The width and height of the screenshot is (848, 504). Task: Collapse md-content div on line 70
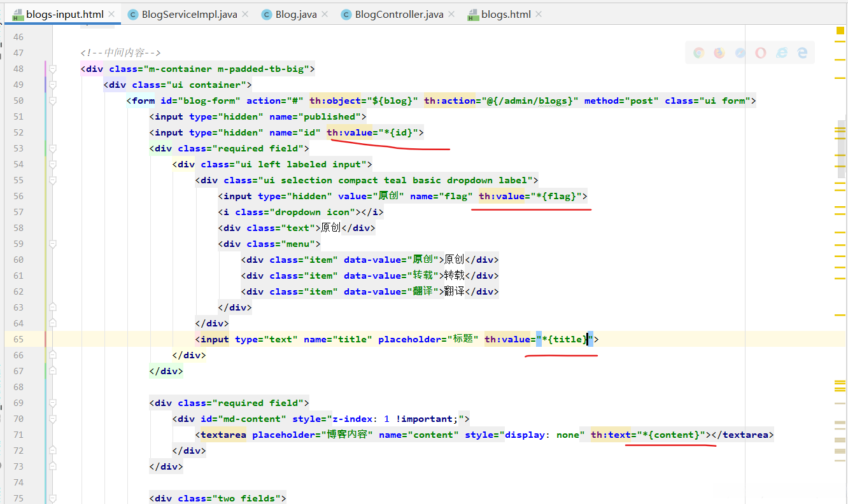coord(53,419)
